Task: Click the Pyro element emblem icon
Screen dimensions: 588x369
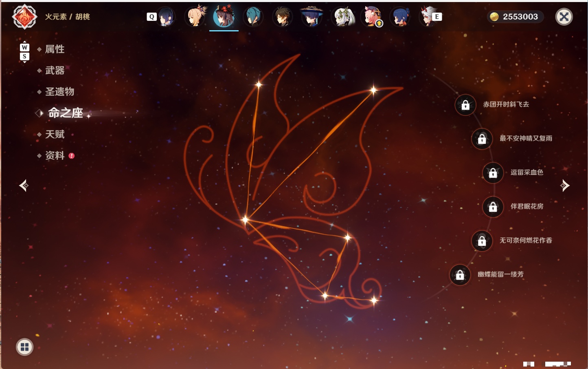Action: tap(24, 17)
